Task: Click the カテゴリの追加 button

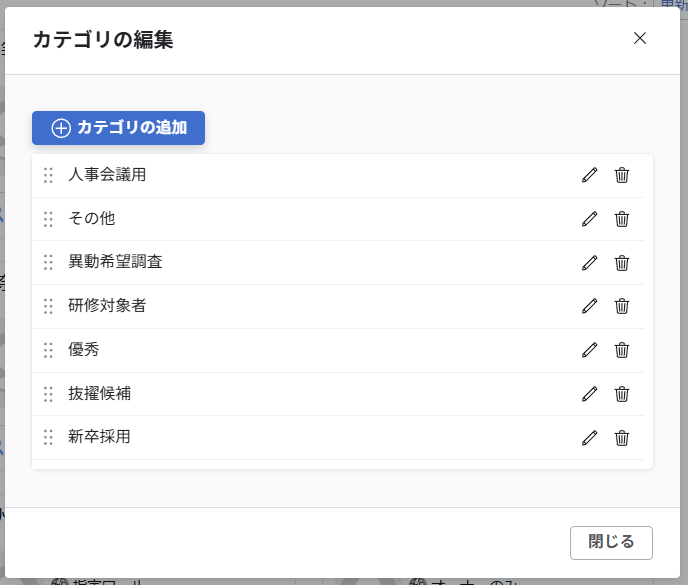Action: 118,128
